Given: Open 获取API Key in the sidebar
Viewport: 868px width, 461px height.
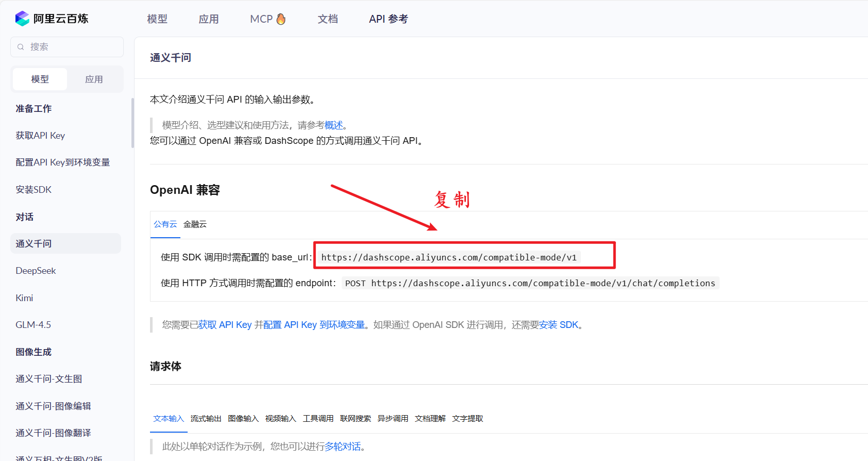Looking at the screenshot, I should click(x=40, y=136).
